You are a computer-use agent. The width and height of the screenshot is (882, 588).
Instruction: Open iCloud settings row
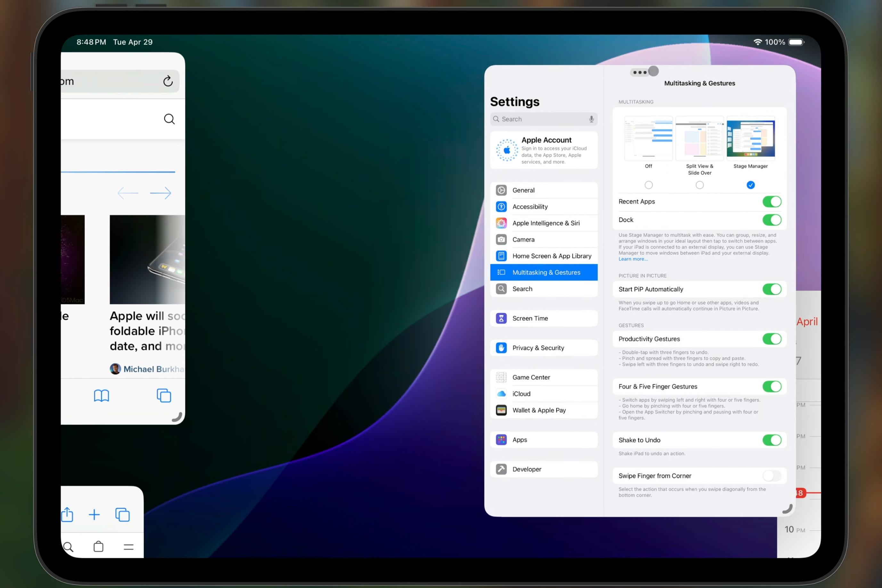coord(544,394)
